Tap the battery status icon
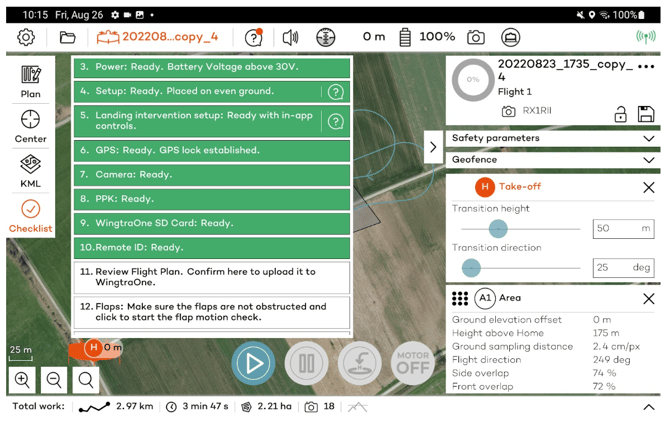This screenshot has height=423, width=670. pos(405,37)
